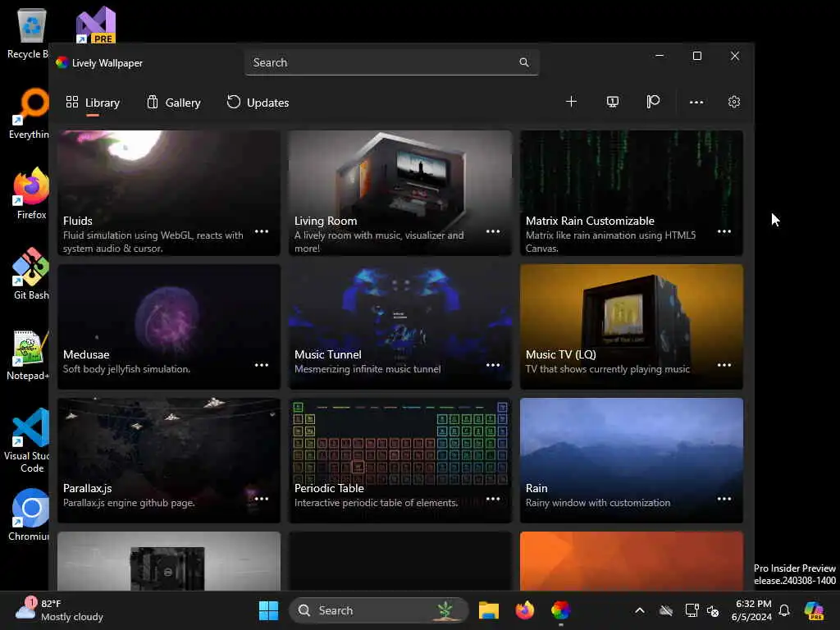Select the Git Bash desktop shortcut

point(31,273)
